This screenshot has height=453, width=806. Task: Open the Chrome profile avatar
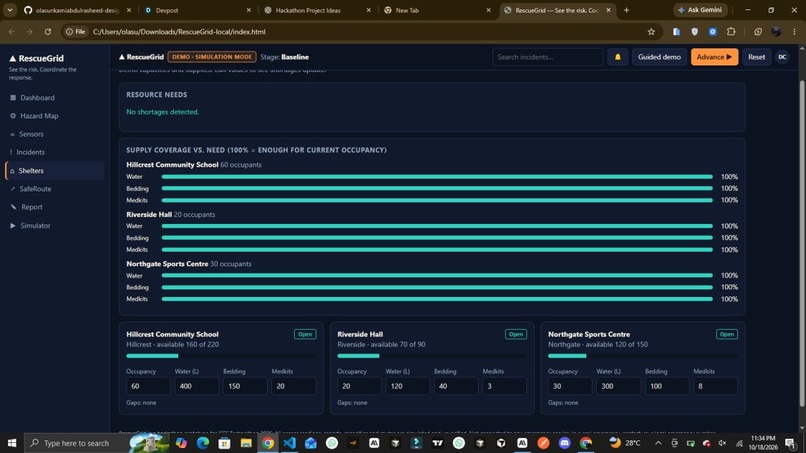coord(776,32)
